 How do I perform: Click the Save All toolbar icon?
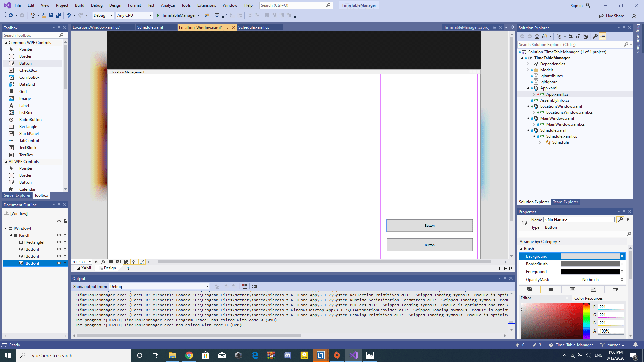point(59,15)
